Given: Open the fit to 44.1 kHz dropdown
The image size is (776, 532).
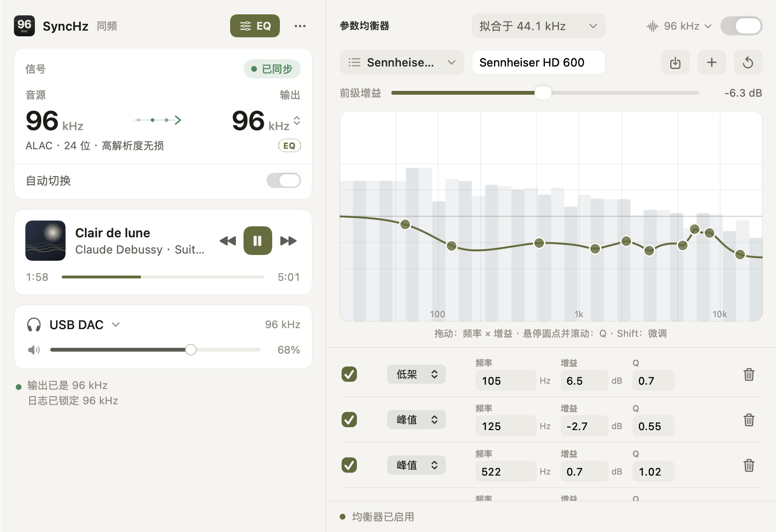Looking at the screenshot, I should pos(539,26).
